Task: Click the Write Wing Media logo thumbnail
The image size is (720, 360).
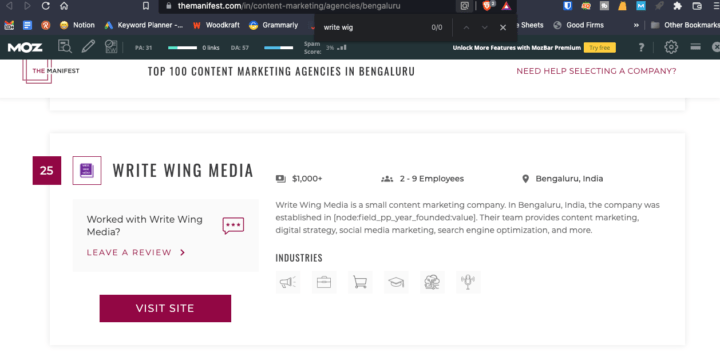Action: pyautogui.click(x=87, y=170)
